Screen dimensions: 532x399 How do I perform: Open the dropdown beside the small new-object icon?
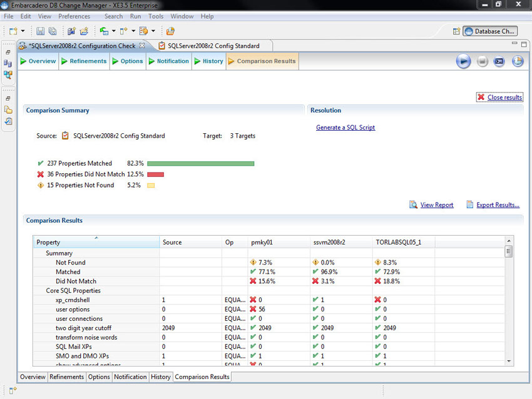(x=133, y=31)
